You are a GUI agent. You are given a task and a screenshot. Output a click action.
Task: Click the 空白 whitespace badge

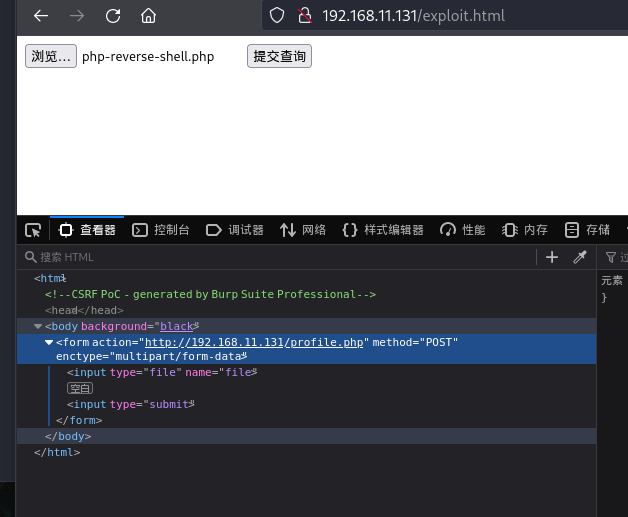[80, 388]
